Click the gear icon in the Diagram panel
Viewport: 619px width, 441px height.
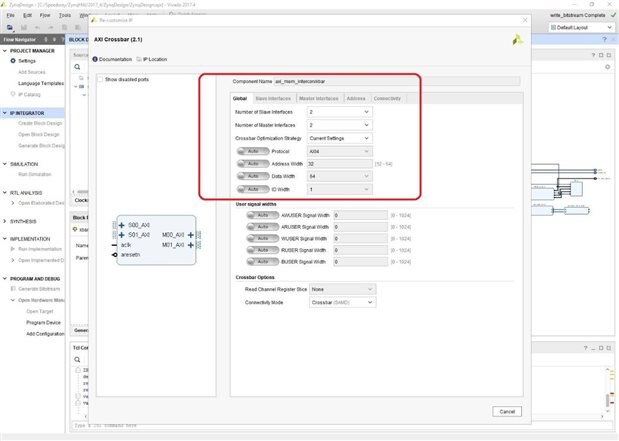click(608, 67)
